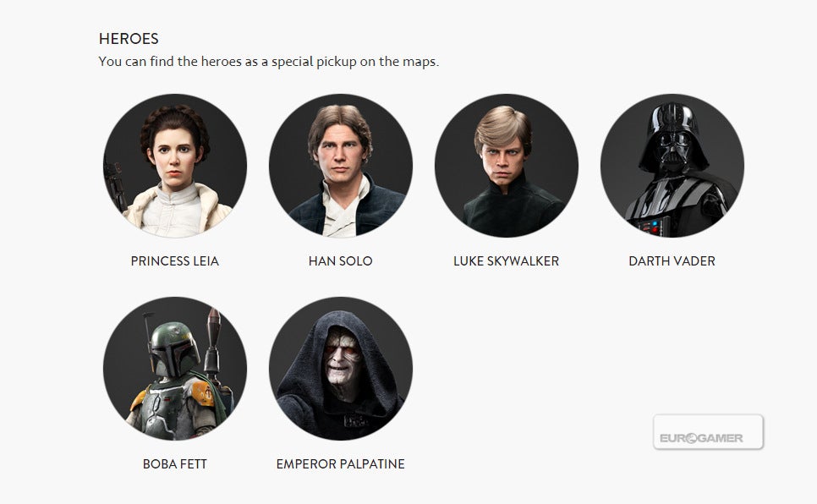Viewport: 817px width, 504px height.
Task: Pick the Luke Skywalker hero image
Action: pos(506,166)
